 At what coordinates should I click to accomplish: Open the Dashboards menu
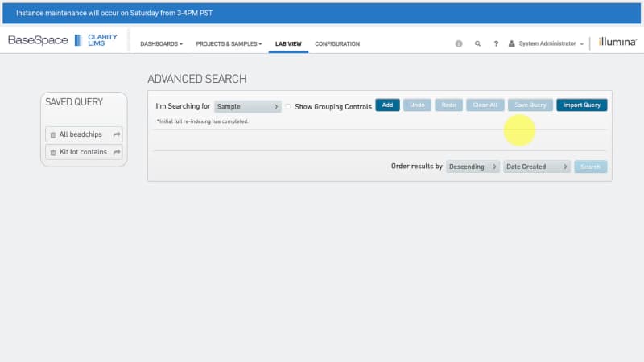(161, 43)
